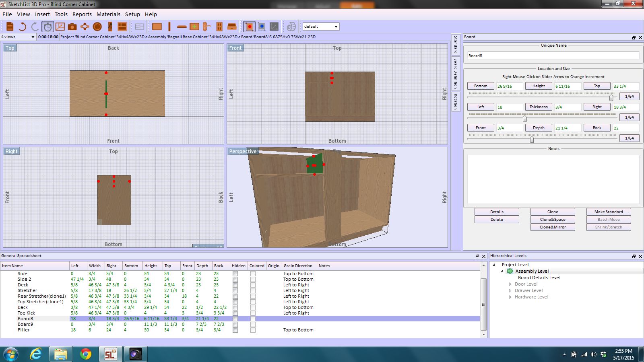The width and height of the screenshot is (644, 362).
Task: Open Internet Explorer from the taskbar
Action: click(36, 354)
